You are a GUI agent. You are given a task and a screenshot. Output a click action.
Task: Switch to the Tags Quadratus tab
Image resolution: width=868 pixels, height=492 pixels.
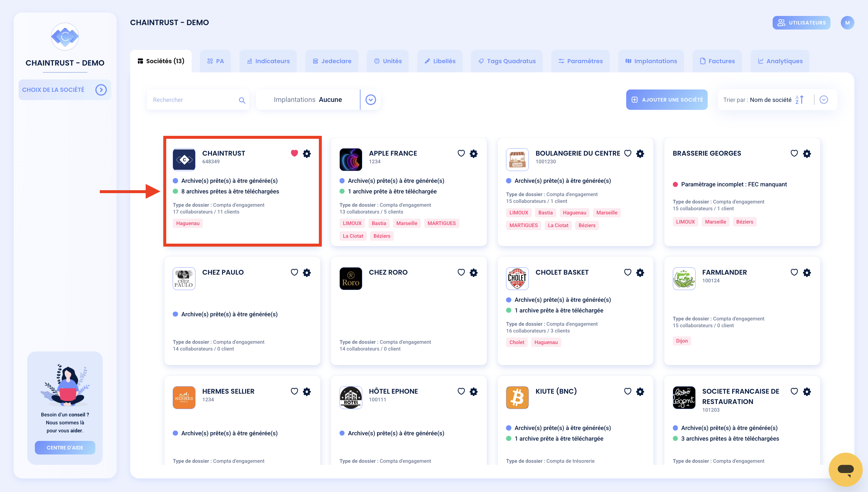[x=507, y=61]
